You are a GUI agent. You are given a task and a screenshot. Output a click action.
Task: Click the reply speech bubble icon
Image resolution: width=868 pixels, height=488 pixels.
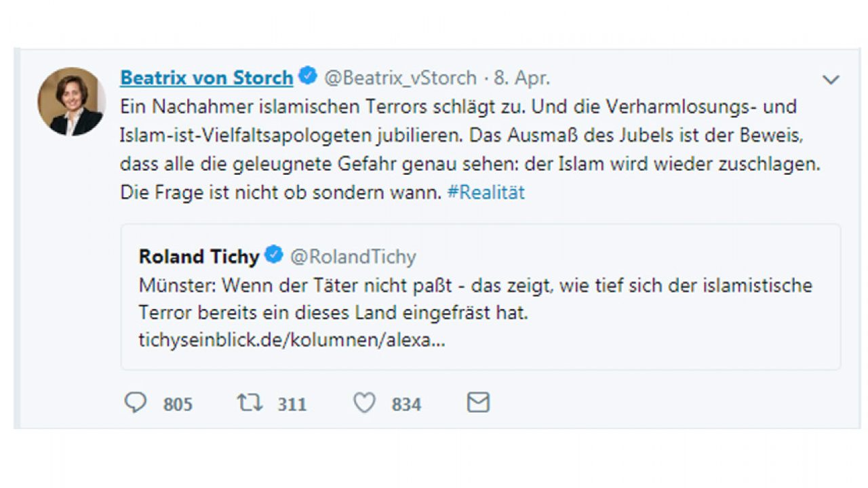[136, 403]
